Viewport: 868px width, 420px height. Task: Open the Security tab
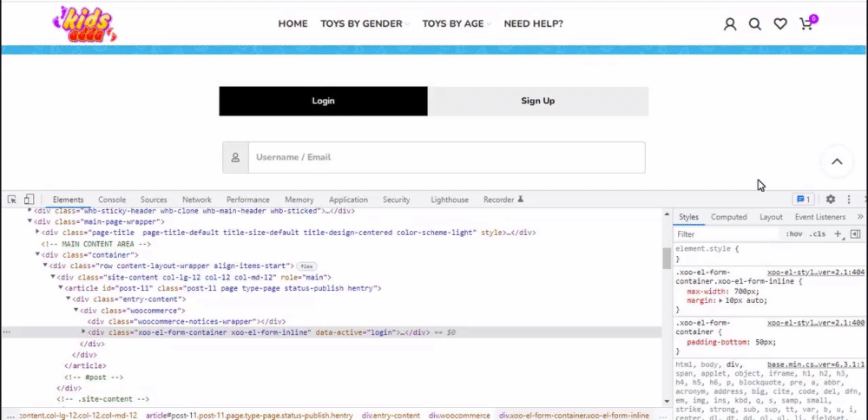397,200
